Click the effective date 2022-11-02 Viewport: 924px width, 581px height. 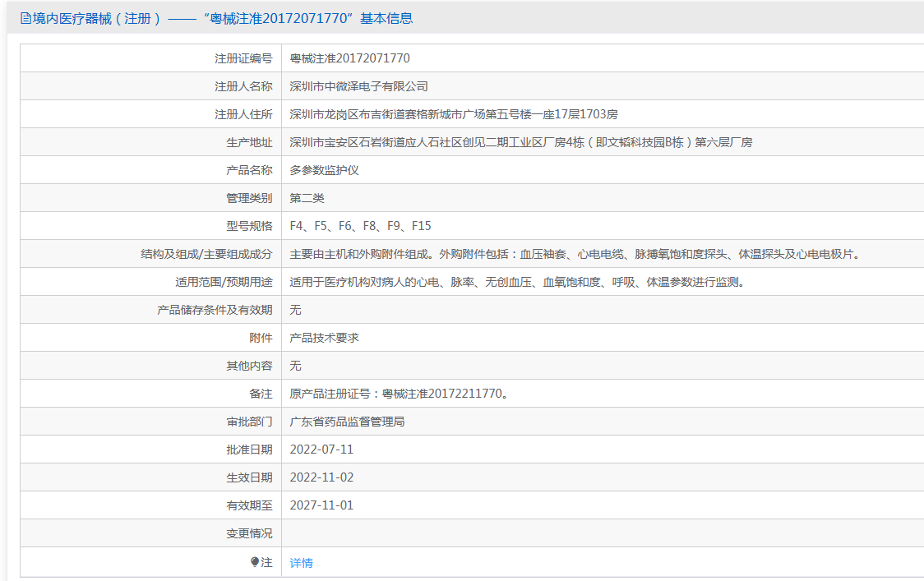click(x=321, y=477)
